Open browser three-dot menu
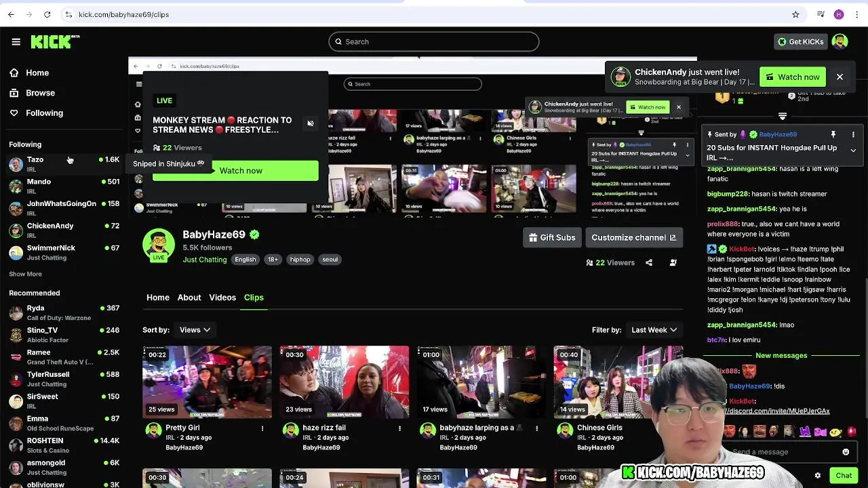This screenshot has height=488, width=868. pos(856,14)
